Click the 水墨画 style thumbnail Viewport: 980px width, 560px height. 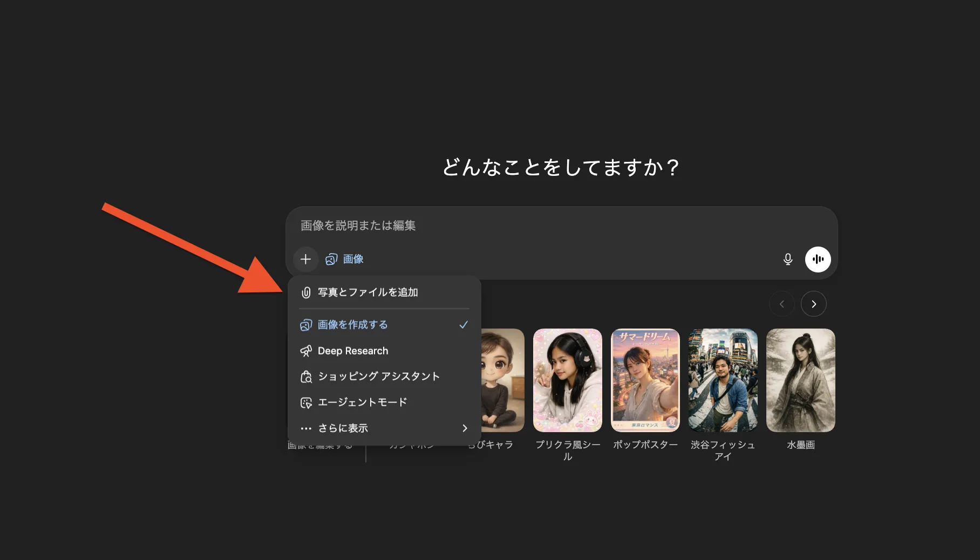tap(800, 380)
